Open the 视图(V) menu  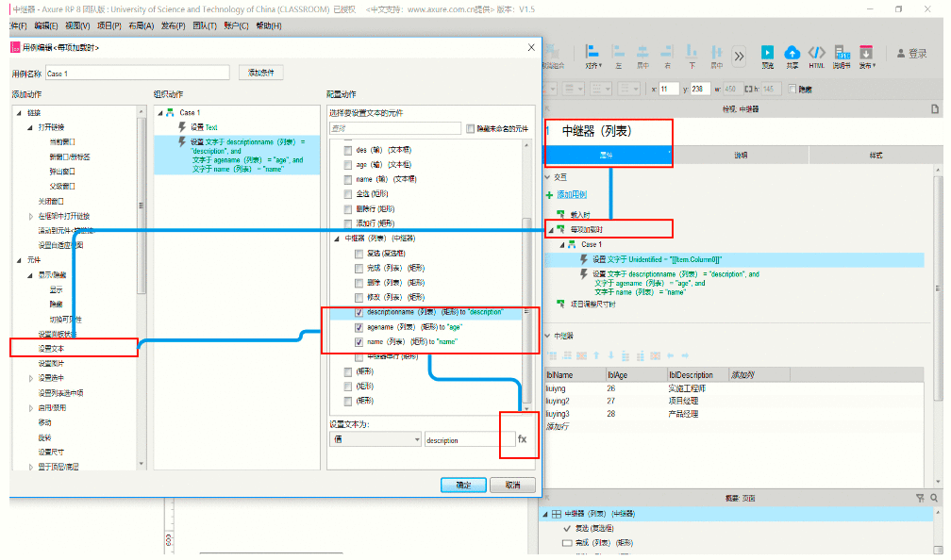coord(77,25)
